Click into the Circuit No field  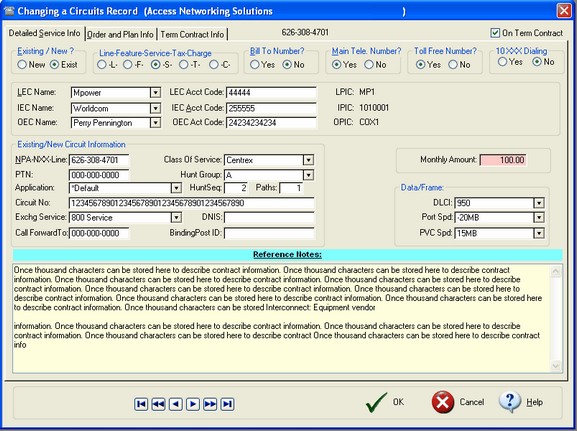191,203
